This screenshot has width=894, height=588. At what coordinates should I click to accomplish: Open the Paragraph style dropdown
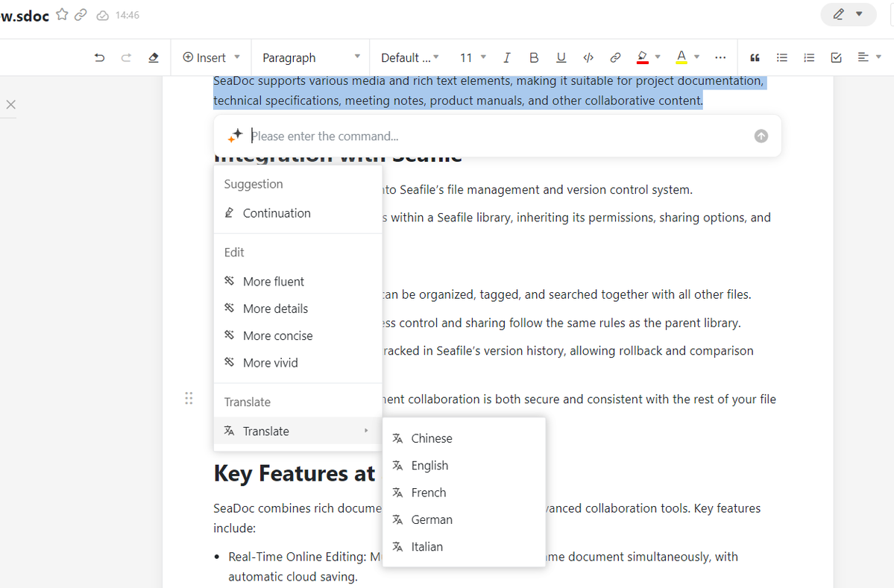tap(311, 57)
